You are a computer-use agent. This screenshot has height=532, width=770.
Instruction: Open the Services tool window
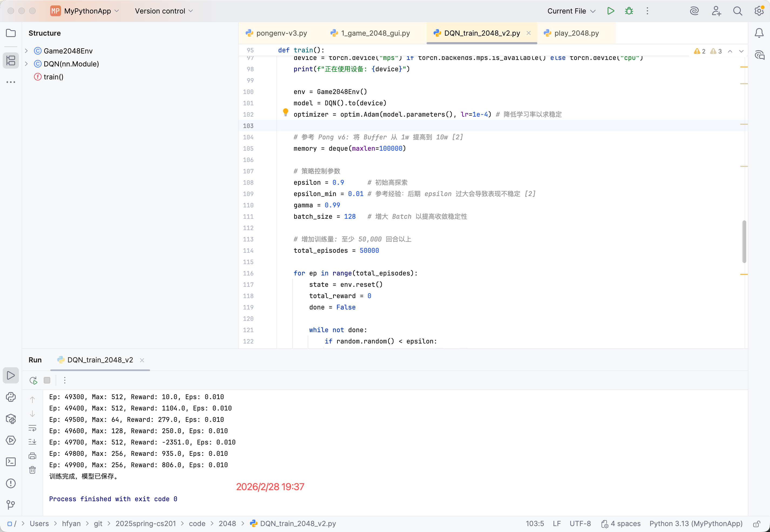tap(11, 440)
